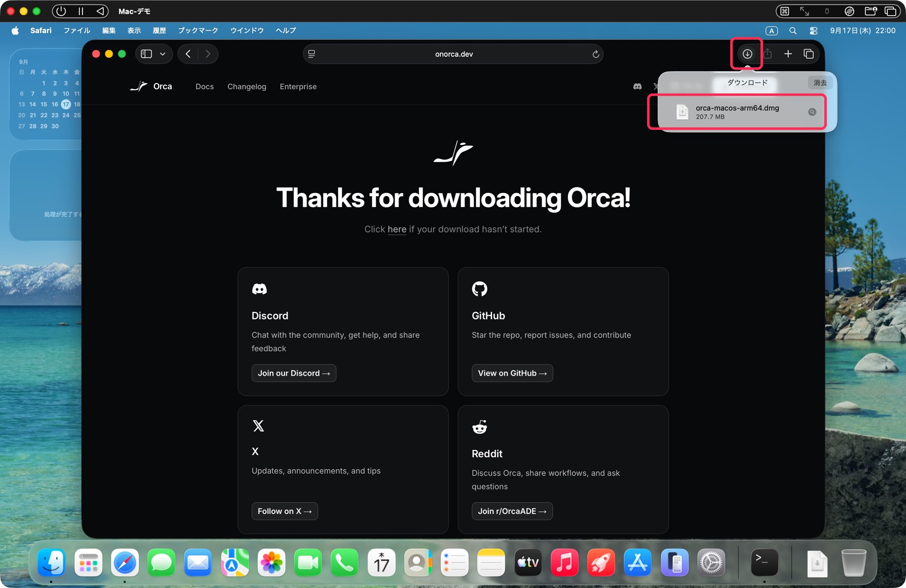Click the command key icon in Mac-デモ toolbar
The image size is (906, 588).
click(784, 11)
